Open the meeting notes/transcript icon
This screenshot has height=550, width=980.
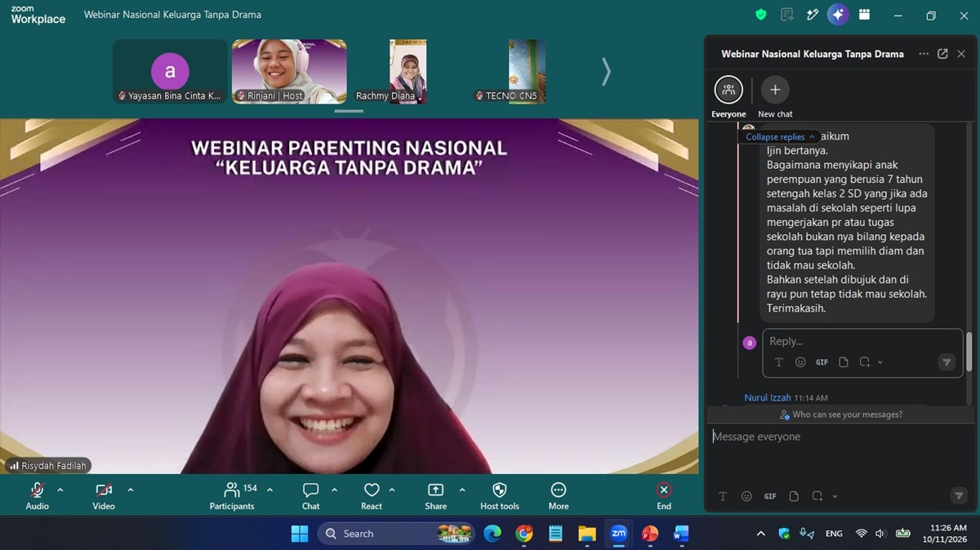pyautogui.click(x=787, y=15)
